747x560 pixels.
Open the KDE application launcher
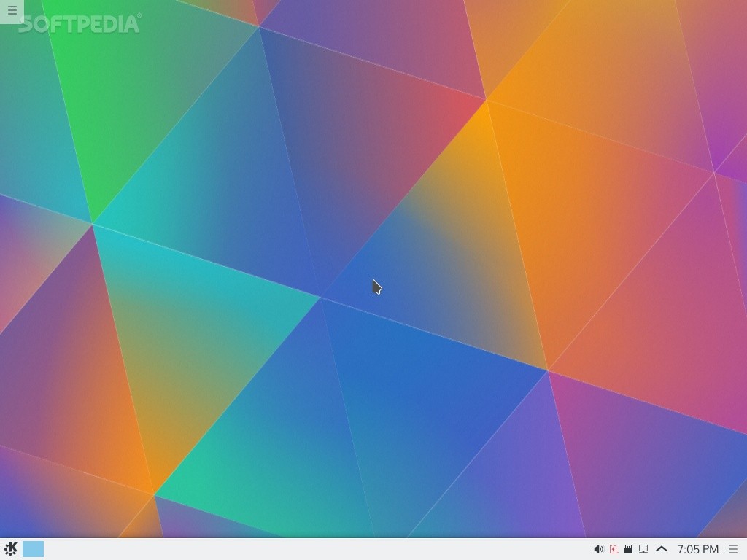[11, 549]
